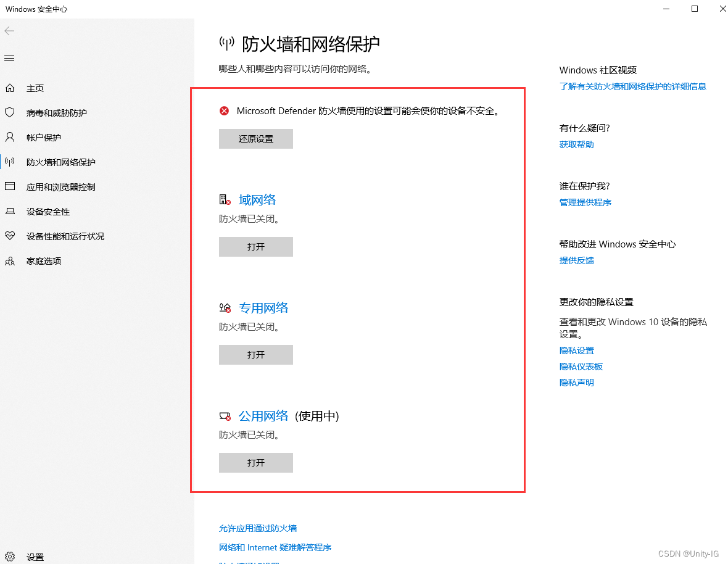Click 有什么疑问? heading text
728x564 pixels.
pyautogui.click(x=584, y=128)
